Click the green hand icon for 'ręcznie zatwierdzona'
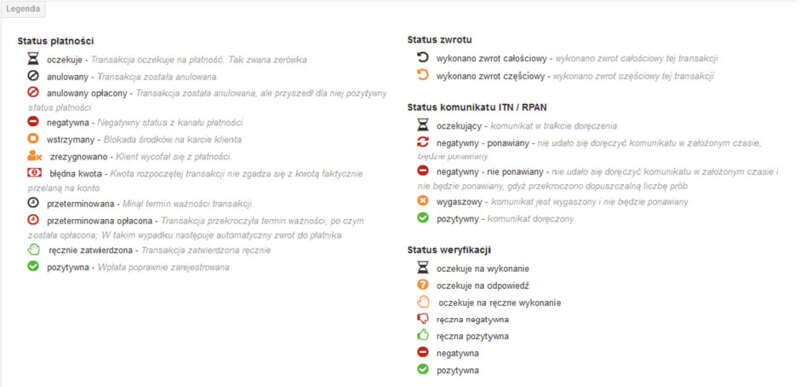 point(34,249)
